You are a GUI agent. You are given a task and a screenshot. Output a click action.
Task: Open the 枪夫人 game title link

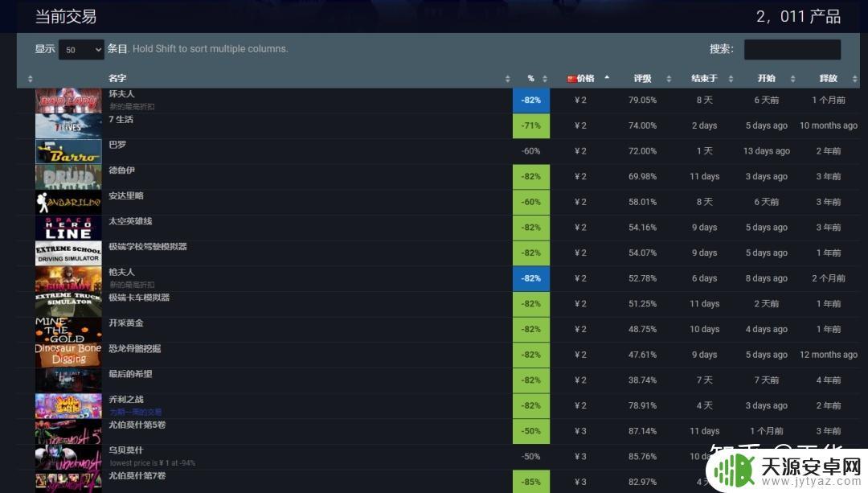coord(121,273)
